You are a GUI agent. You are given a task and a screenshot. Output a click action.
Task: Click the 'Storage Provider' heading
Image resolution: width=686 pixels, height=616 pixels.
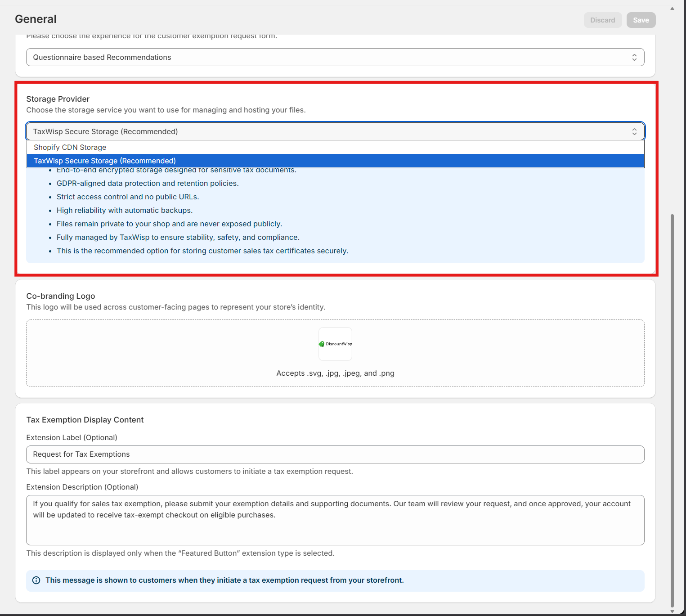[58, 99]
